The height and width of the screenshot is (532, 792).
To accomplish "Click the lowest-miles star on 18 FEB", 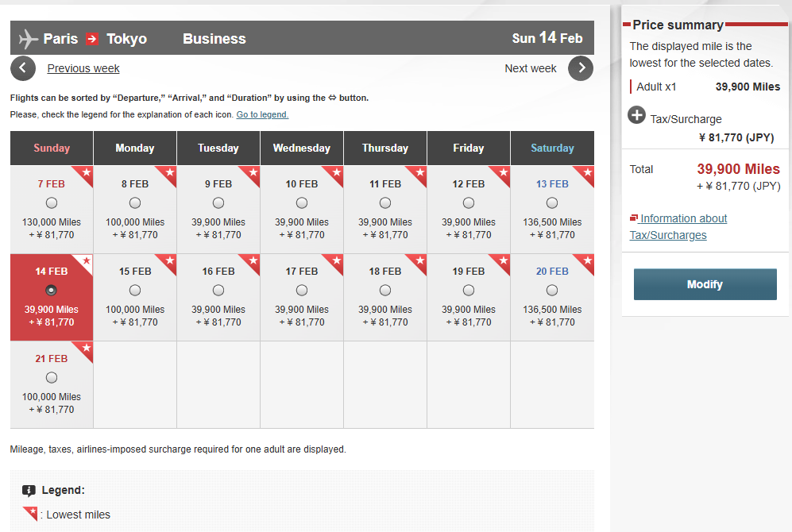I will (x=419, y=260).
